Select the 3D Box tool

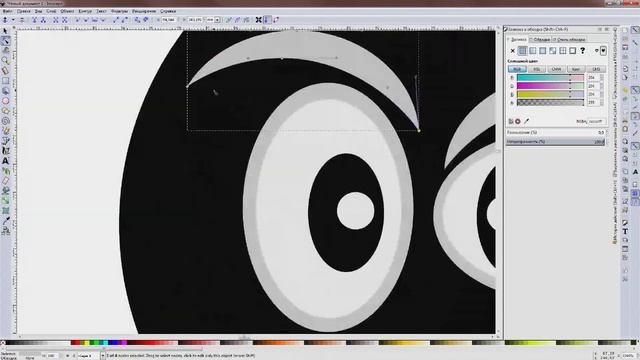click(x=5, y=91)
